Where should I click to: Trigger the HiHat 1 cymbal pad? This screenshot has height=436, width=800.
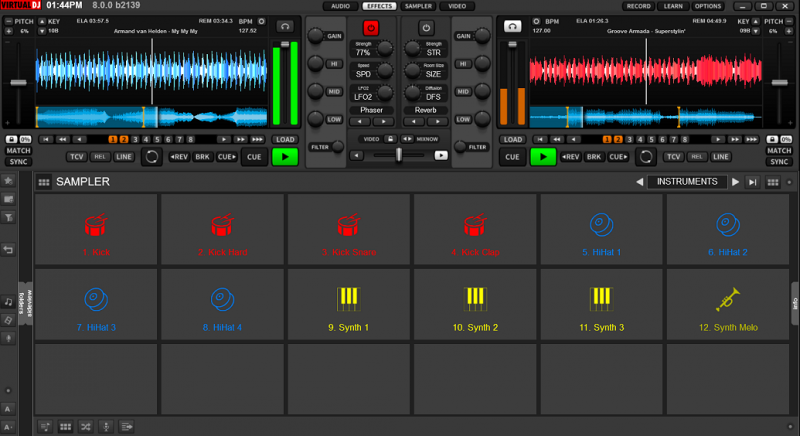602,229
